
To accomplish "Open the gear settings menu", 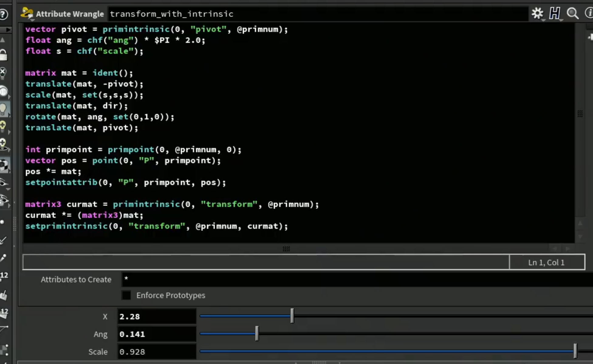I will [537, 13].
